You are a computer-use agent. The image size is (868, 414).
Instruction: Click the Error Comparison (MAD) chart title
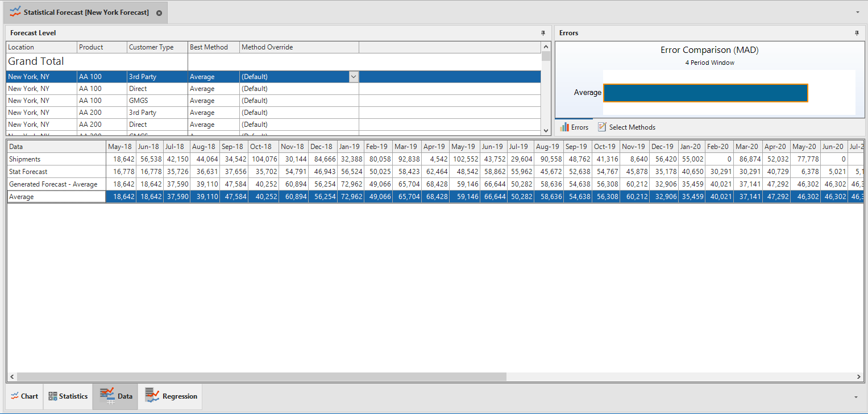tap(709, 50)
